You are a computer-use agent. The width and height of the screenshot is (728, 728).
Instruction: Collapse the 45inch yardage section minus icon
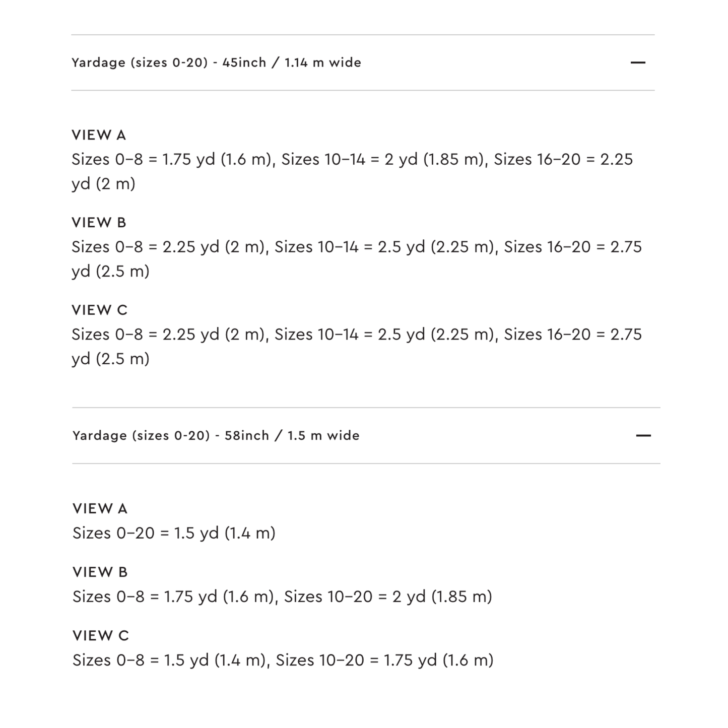638,62
